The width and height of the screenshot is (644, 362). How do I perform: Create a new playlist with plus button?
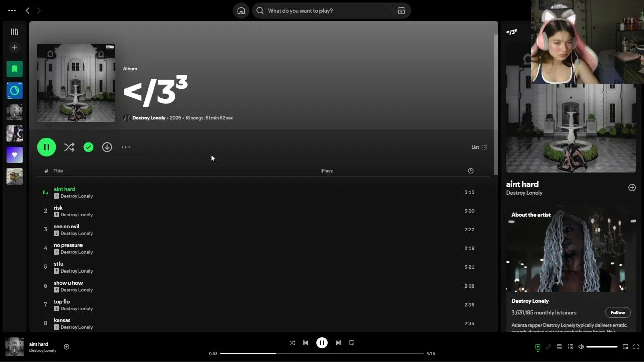coord(14,47)
